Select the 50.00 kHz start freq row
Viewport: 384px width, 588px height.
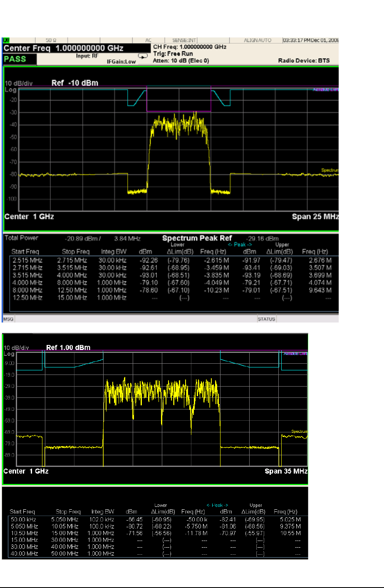pos(24,519)
